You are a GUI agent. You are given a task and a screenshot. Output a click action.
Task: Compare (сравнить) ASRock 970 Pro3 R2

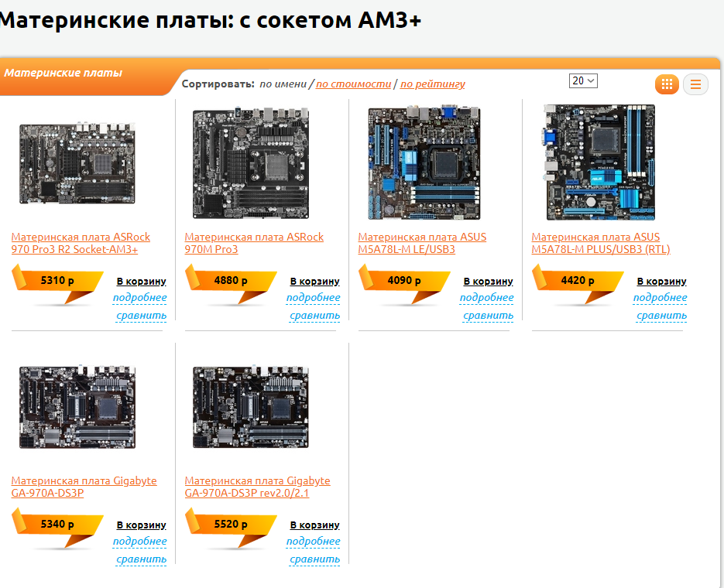point(141,316)
